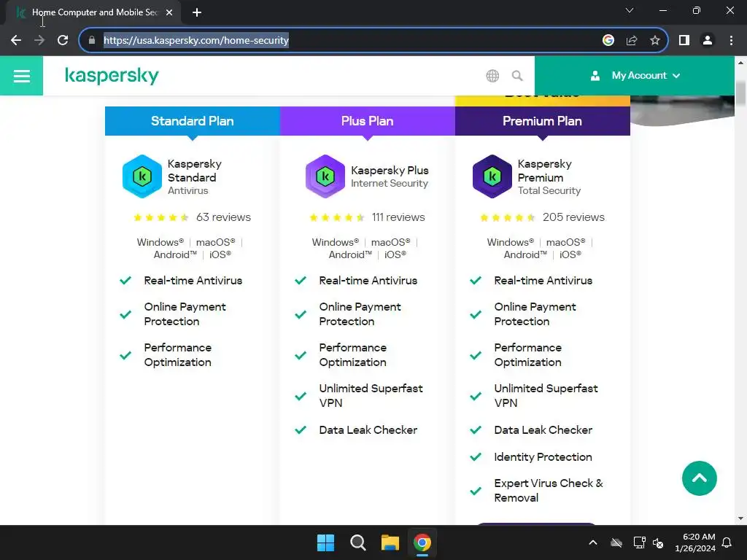Open the tab search chevron

tap(630, 10)
